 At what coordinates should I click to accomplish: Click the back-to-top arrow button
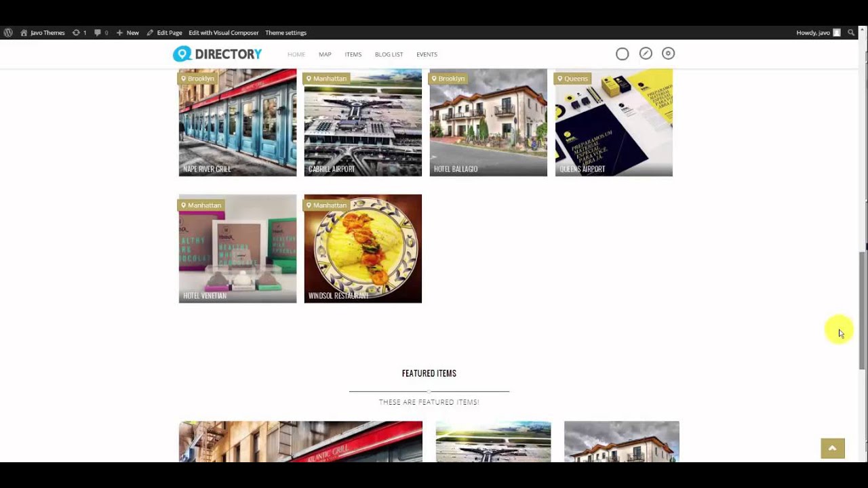[833, 448]
